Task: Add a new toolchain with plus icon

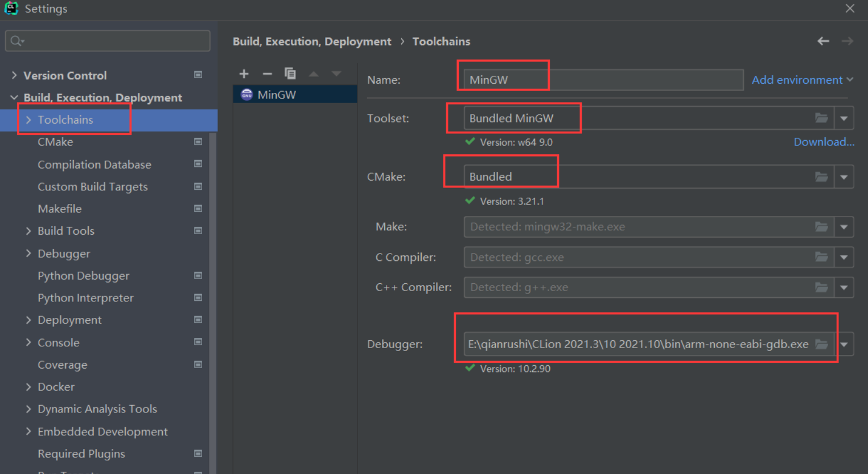Action: [244, 73]
